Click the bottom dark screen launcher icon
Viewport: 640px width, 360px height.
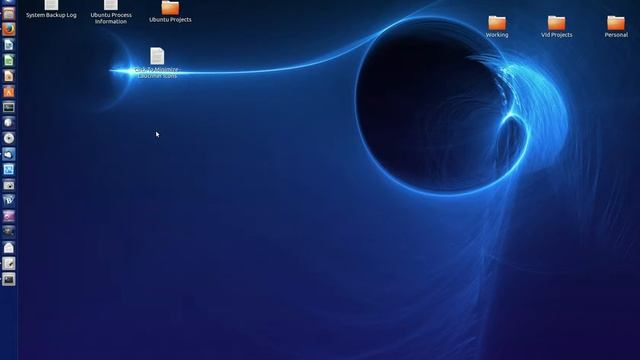point(9,279)
